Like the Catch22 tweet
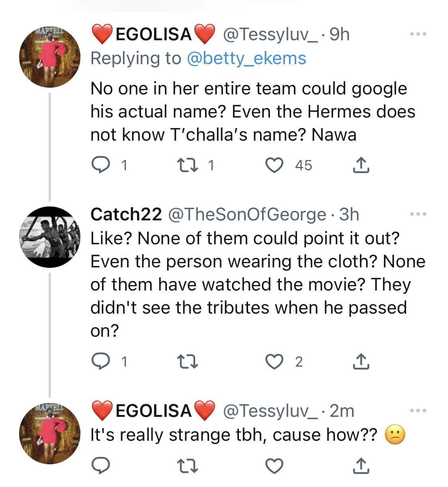 [x=274, y=361]
